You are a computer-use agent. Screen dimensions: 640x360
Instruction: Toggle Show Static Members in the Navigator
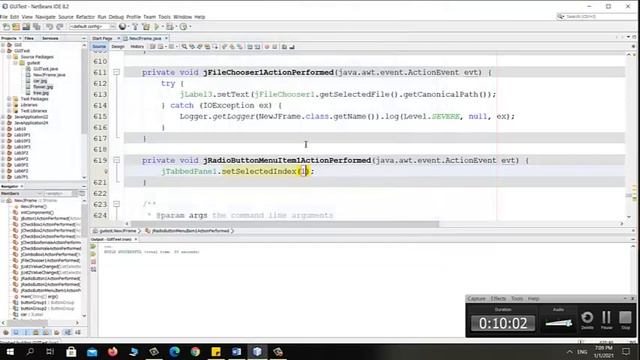pos(26,333)
